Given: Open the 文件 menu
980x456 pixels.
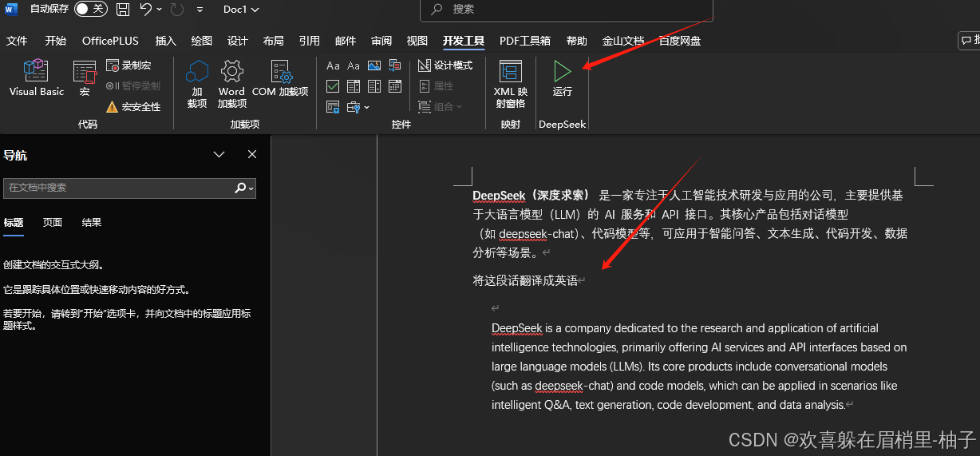Looking at the screenshot, I should tap(17, 41).
